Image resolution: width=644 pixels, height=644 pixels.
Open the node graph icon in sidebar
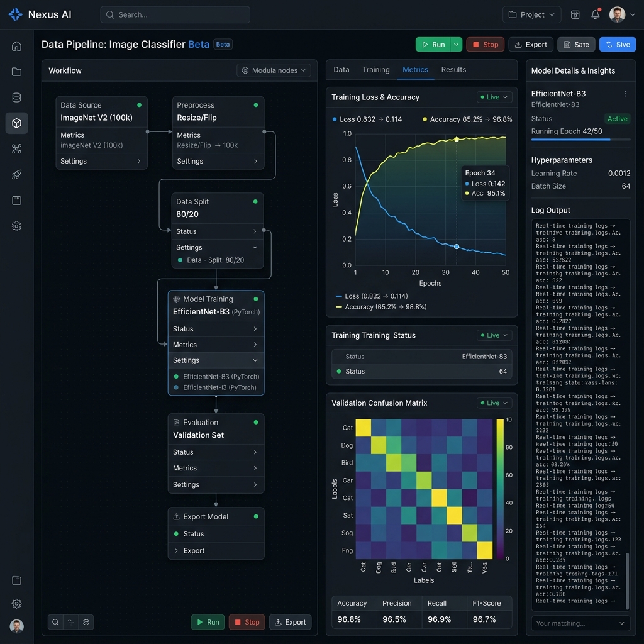[x=16, y=148]
